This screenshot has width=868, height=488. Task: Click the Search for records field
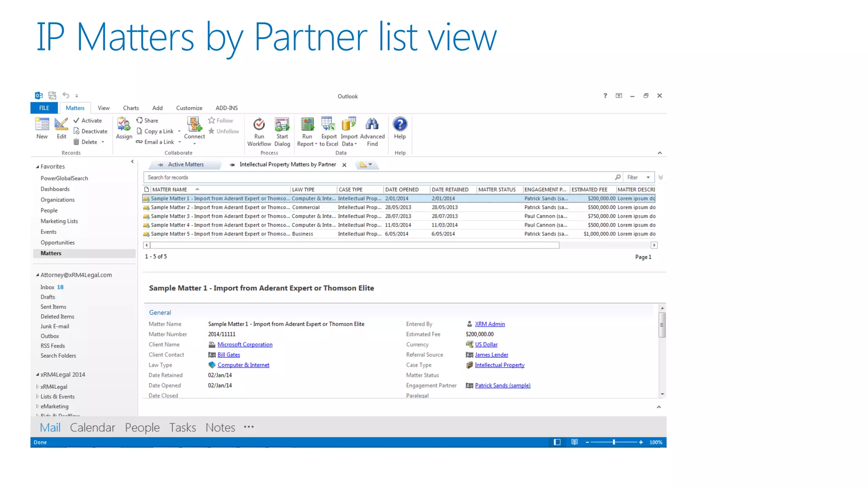point(378,177)
